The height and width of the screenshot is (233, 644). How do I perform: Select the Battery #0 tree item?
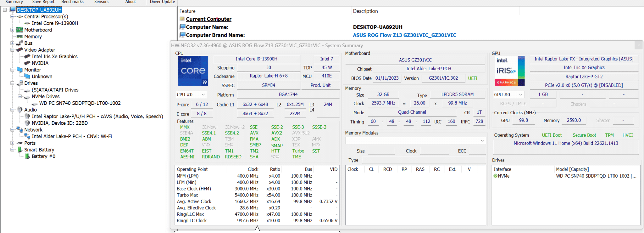(43, 156)
